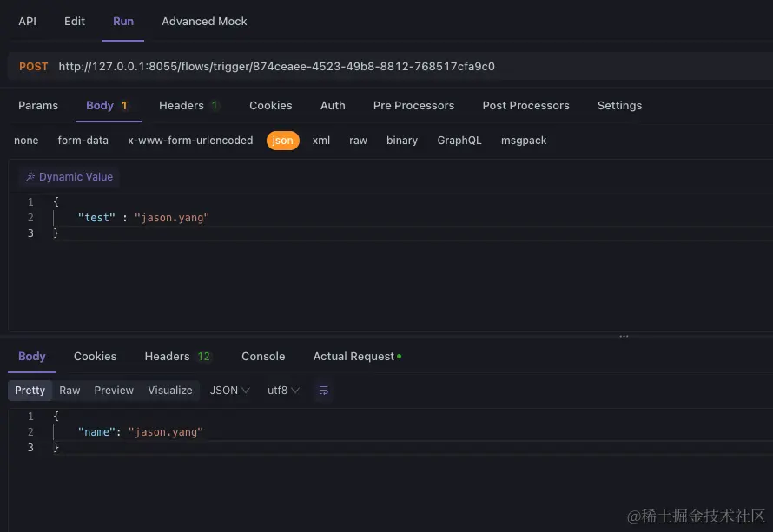This screenshot has height=532, width=773.
Task: Open the utf8 encoding dropdown
Action: point(283,391)
